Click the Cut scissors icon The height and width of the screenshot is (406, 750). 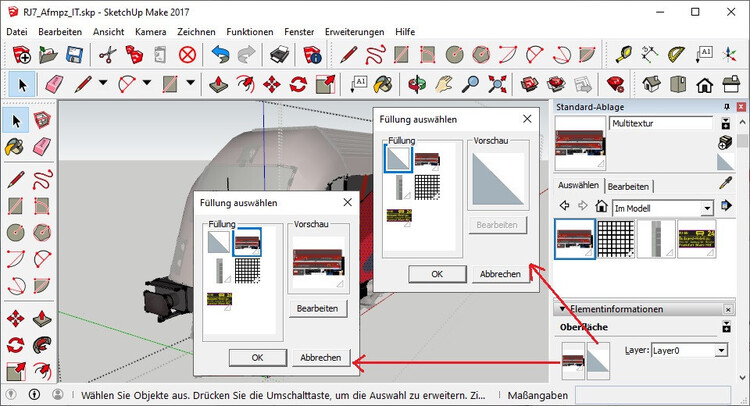coord(108,55)
